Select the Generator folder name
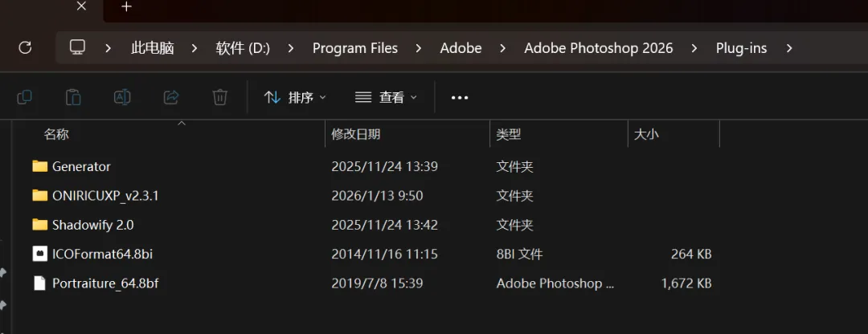Image resolution: width=868 pixels, height=334 pixels. 81,166
